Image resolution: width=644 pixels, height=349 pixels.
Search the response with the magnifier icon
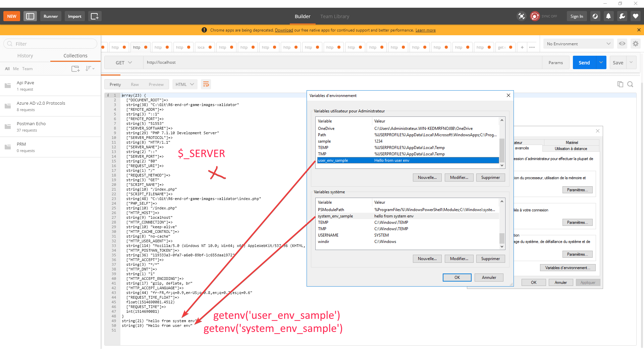coord(630,84)
